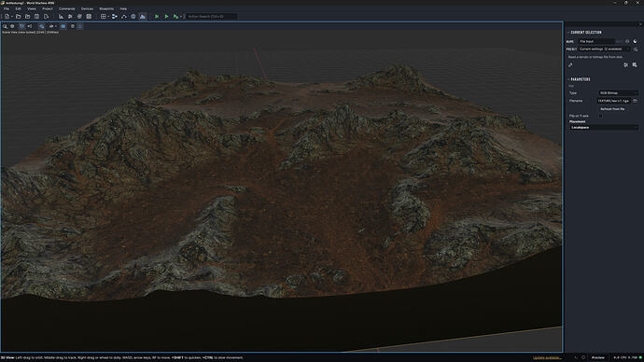Viewport: 644px width, 362px height.
Task: Click the fourth viewport toolbar icon
Action: (x=30, y=26)
